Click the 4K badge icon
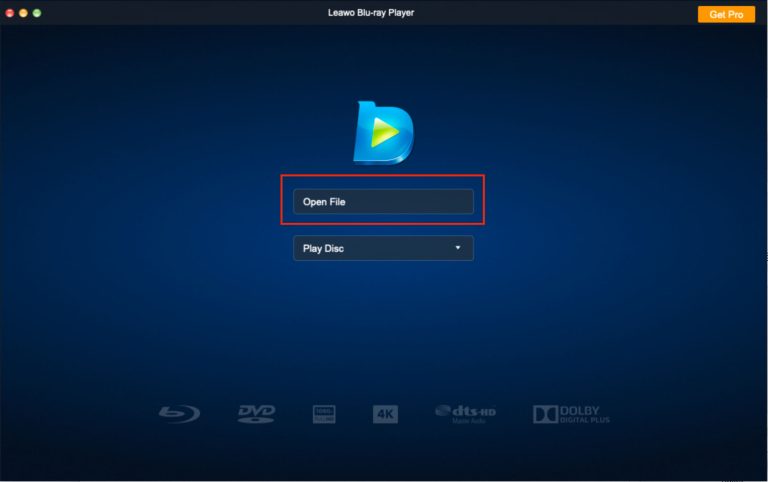The width and height of the screenshot is (768, 482). (385, 414)
